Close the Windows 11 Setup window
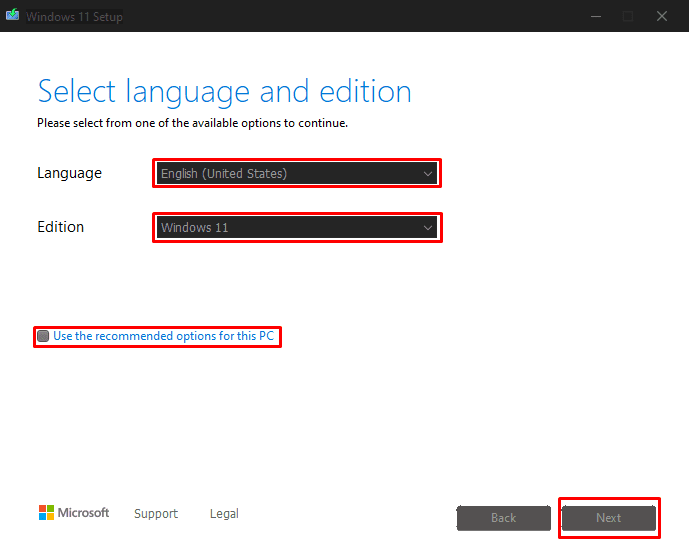 662,16
